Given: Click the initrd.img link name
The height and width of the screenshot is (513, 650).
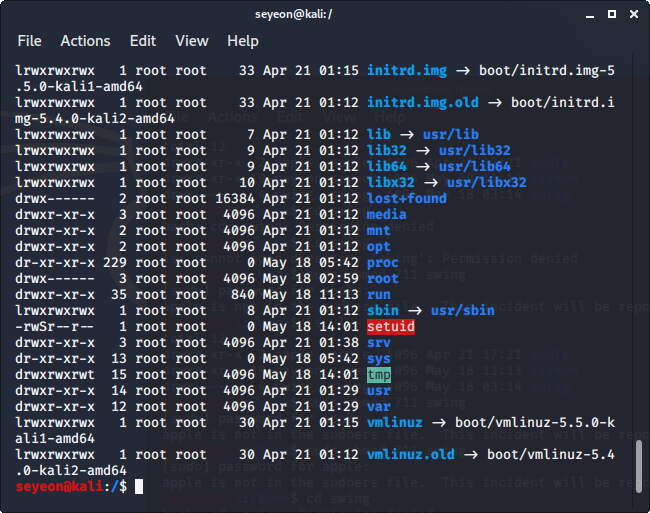Looking at the screenshot, I should [x=407, y=70].
